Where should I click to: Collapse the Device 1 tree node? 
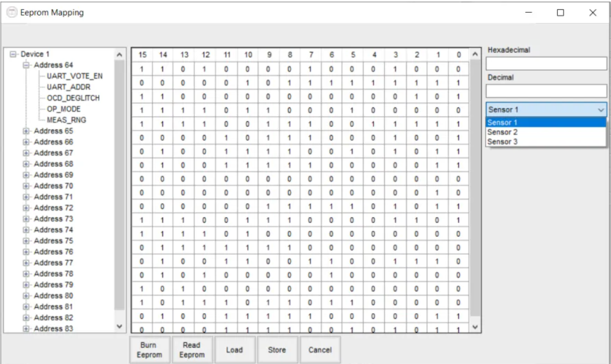[12, 54]
